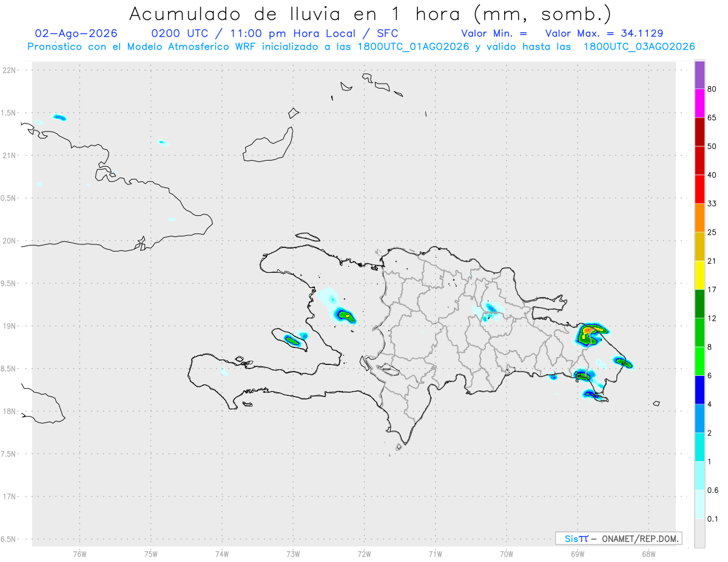Select the legend value '65'
Image resolution: width=728 pixels, height=562 pixels.
point(712,118)
